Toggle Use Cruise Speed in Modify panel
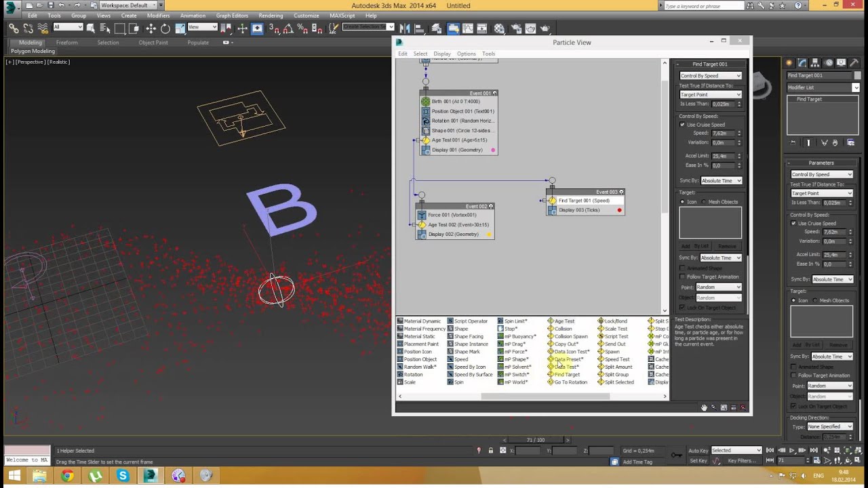The height and width of the screenshot is (488, 868). point(793,224)
